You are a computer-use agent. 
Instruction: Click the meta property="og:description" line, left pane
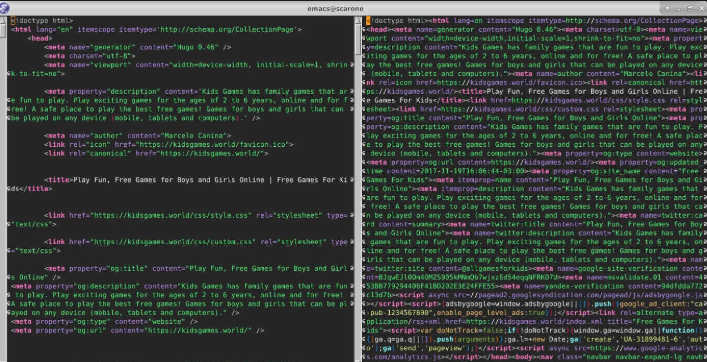[179, 286]
